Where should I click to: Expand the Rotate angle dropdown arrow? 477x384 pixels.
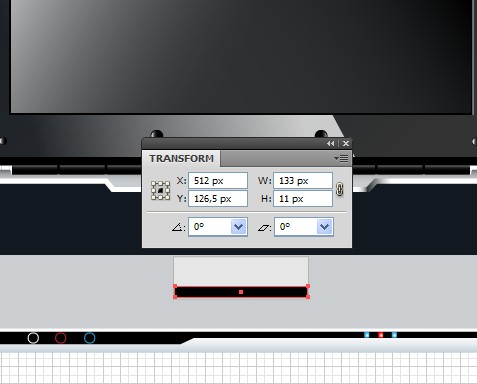click(x=238, y=227)
